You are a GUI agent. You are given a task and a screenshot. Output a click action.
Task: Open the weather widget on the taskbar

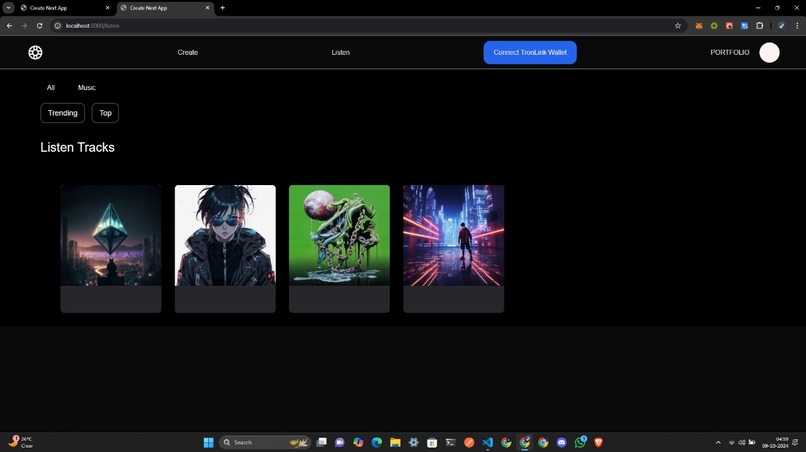[x=21, y=442]
